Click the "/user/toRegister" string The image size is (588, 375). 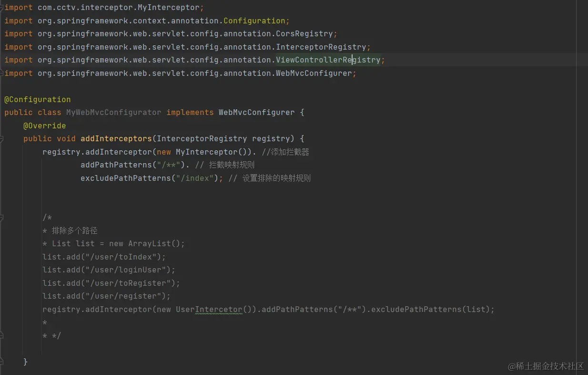coord(128,283)
